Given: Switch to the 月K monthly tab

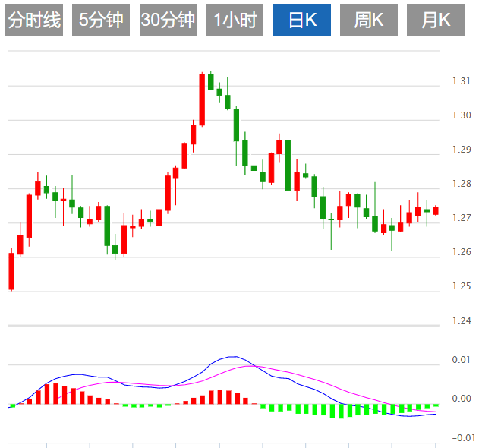Looking at the screenshot, I should (x=436, y=20).
